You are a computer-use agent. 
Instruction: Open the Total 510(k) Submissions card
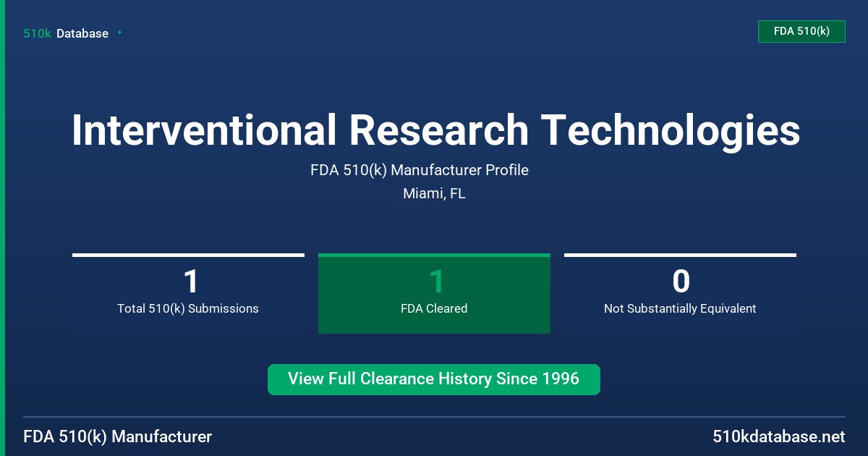[188, 293]
